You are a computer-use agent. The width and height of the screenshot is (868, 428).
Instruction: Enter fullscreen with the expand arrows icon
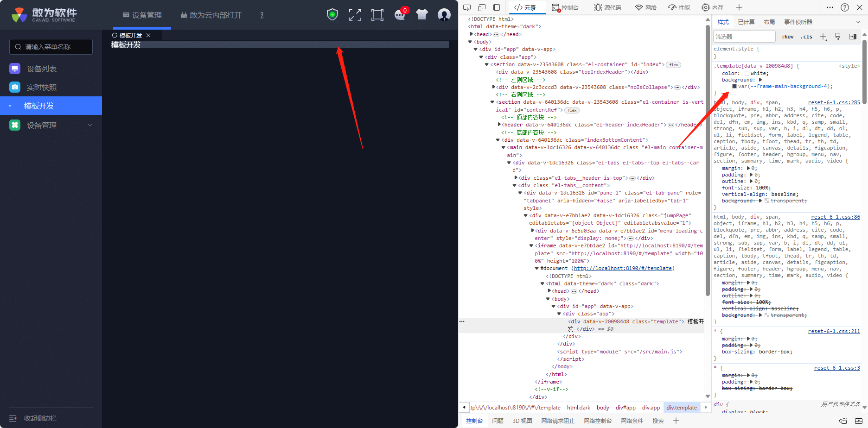click(x=355, y=15)
